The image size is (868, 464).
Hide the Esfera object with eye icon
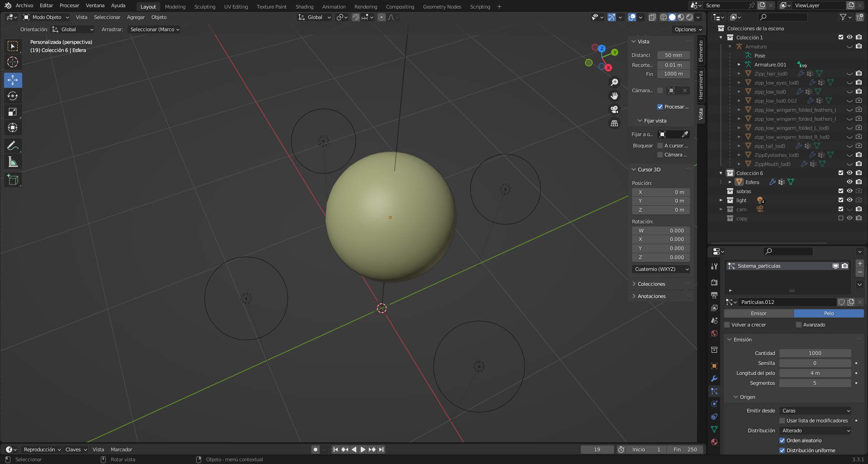849,182
